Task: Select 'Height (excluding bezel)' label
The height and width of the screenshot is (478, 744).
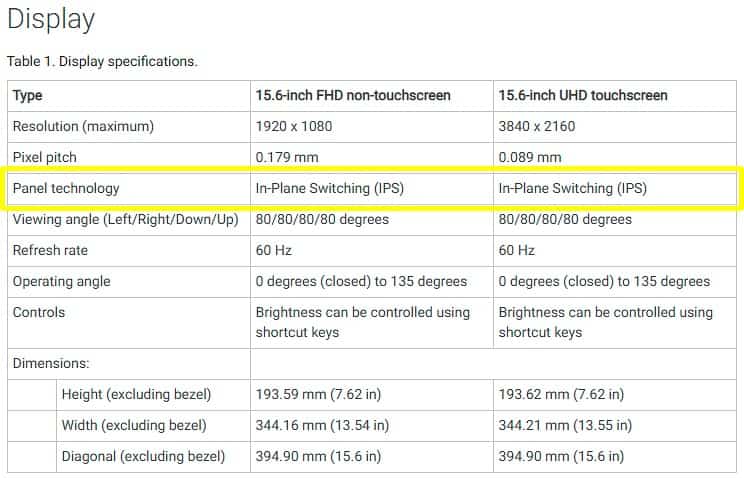Action: [137, 394]
